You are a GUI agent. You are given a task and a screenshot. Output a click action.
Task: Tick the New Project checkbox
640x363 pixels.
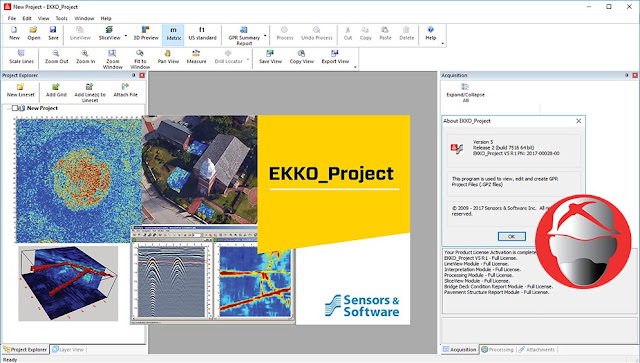15,108
